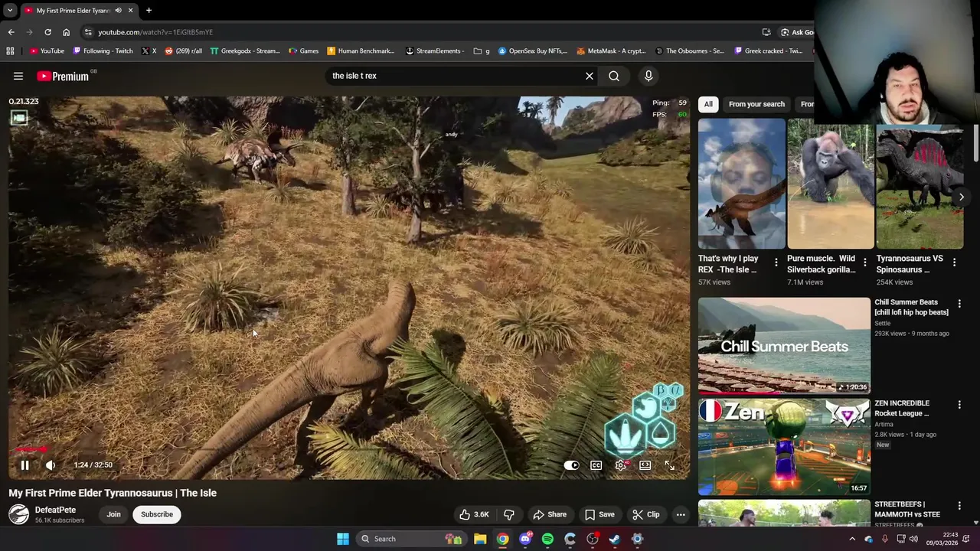
Task: Open options for 'Pure muscle' gorilla short
Action: (865, 262)
